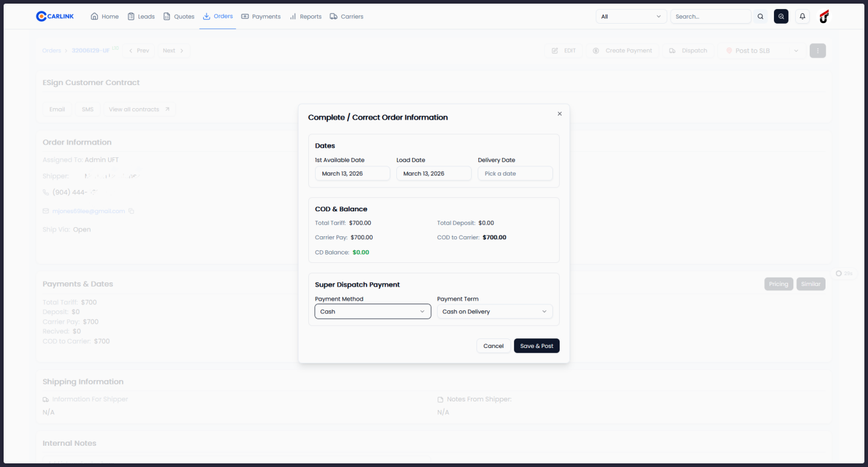Screen dimensions: 868x467
Task: Select the Leads clipboard icon
Action: (131, 16)
